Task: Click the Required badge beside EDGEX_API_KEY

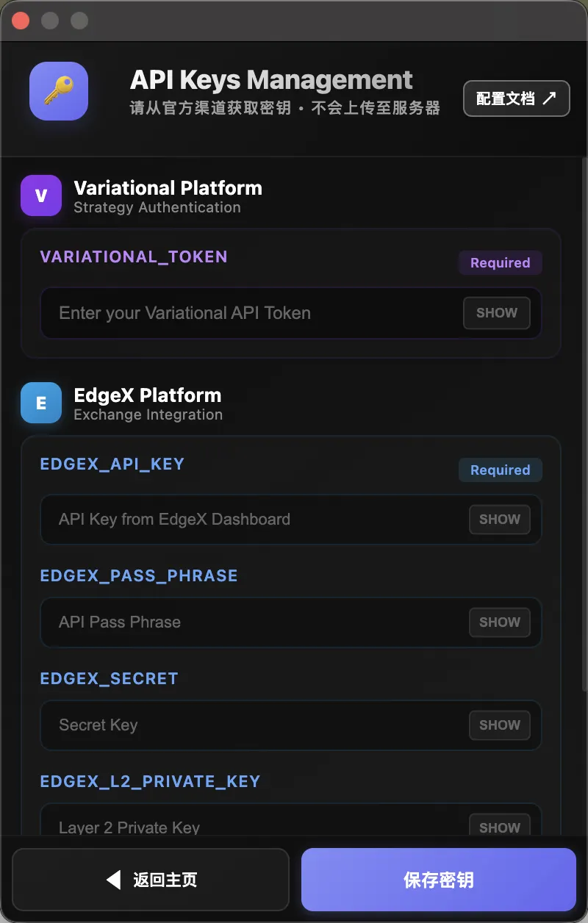Action: tap(500, 470)
